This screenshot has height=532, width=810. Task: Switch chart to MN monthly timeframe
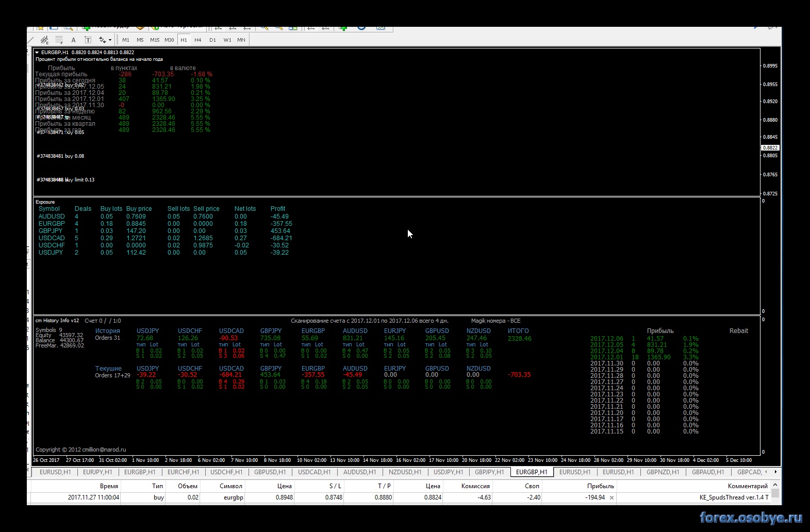pos(241,40)
